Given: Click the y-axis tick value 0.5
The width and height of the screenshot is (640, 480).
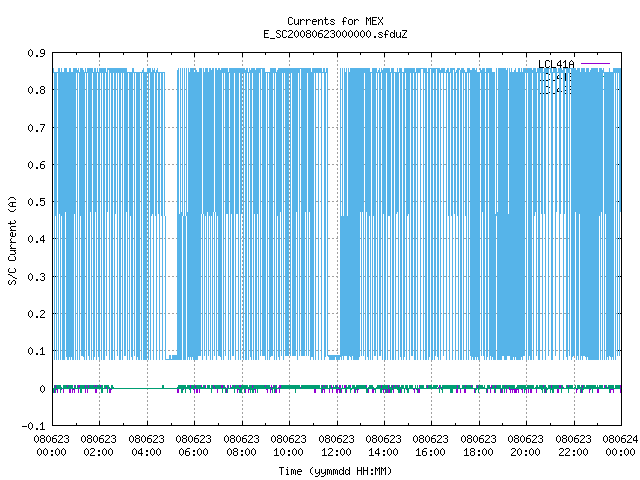Looking at the screenshot, I should [x=36, y=202].
